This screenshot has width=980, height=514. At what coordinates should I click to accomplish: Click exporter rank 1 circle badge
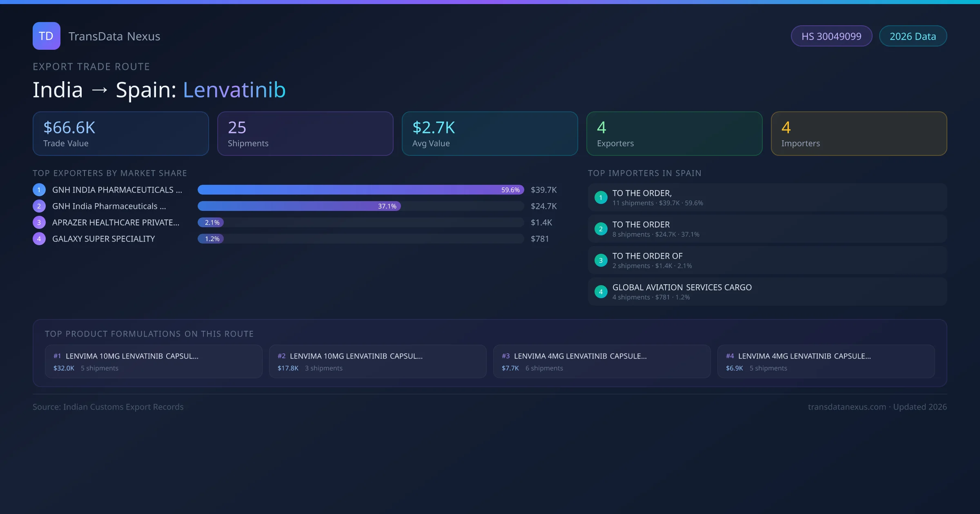point(39,190)
